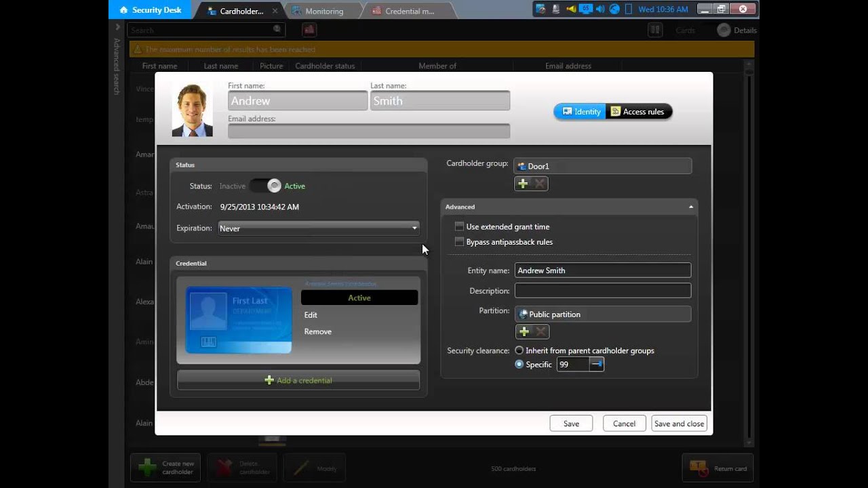Click the Save button
This screenshot has width=868, height=488.
(x=571, y=424)
